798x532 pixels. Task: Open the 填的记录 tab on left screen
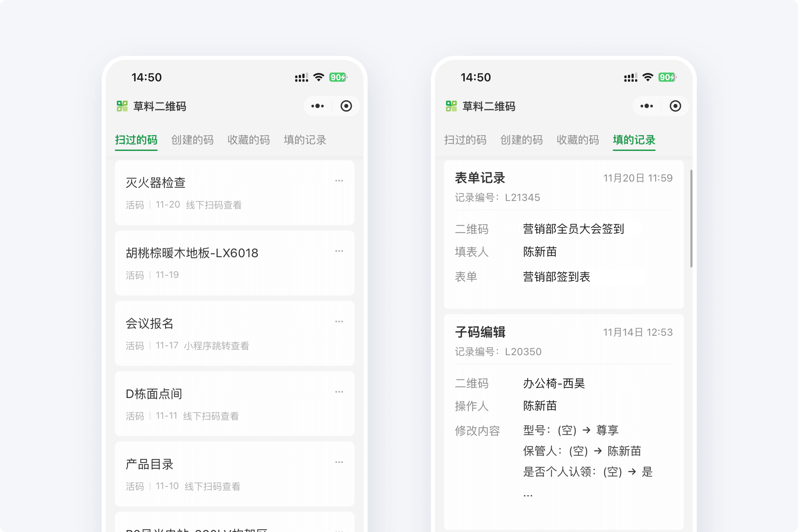(x=305, y=140)
